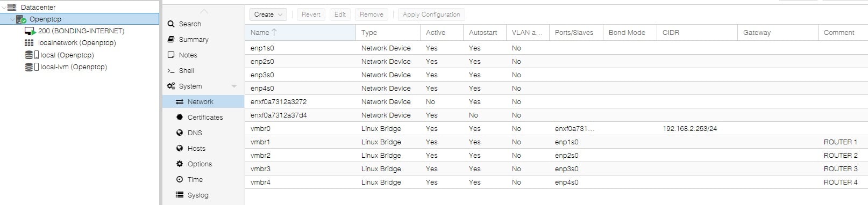Screen dimensions: 868x205
Task: Click the Remove button
Action: (x=372, y=14)
